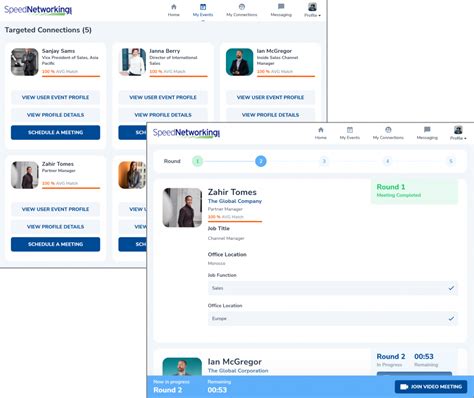Click Zahir Tomes match bar in round view
This screenshot has width=474, height=398.
tap(235, 221)
